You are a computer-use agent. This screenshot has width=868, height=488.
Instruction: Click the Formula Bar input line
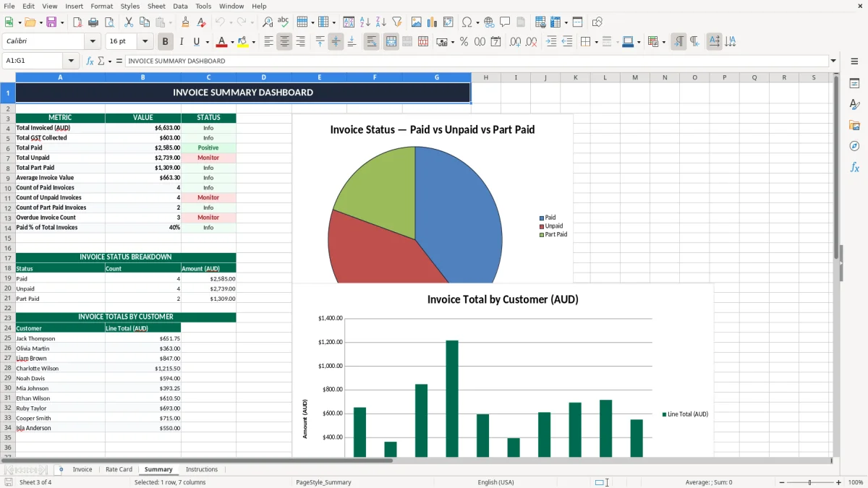pos(477,61)
